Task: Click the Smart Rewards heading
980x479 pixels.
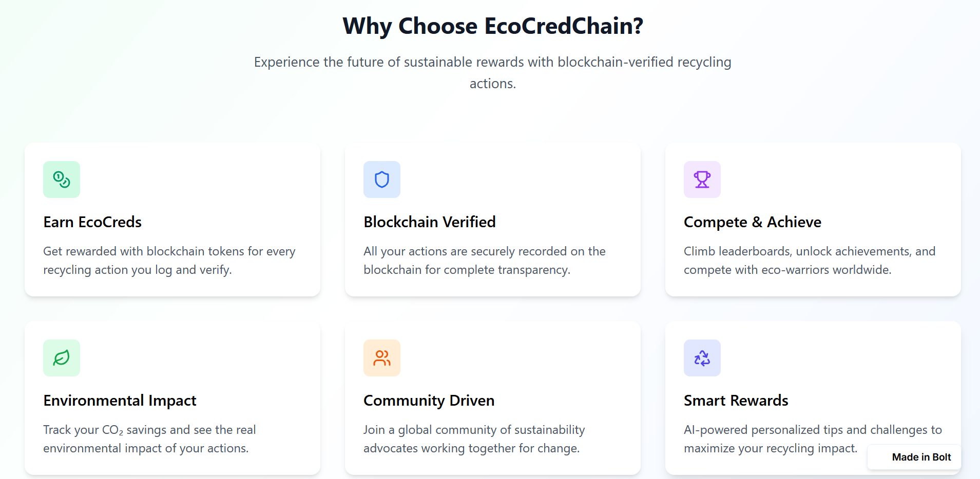Action: (x=736, y=401)
